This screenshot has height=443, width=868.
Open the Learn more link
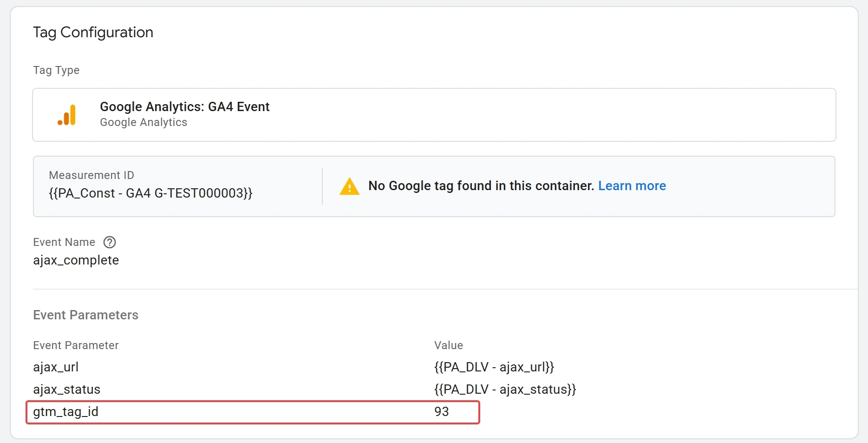coord(632,186)
